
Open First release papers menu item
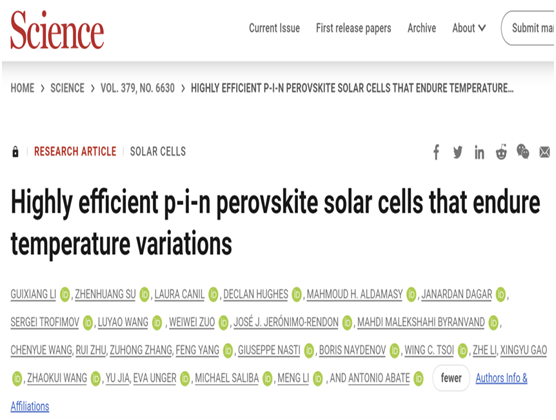(x=354, y=28)
